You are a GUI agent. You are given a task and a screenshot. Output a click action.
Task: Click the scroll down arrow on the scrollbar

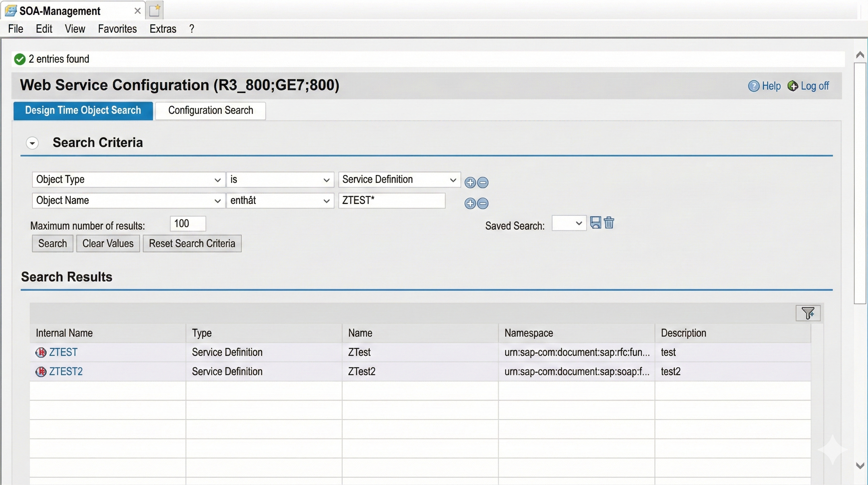pyautogui.click(x=859, y=466)
